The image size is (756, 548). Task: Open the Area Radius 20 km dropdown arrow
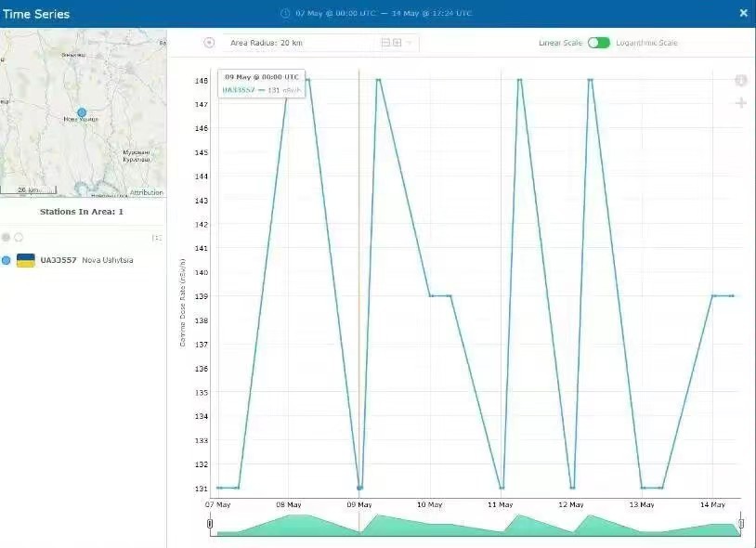pos(410,43)
